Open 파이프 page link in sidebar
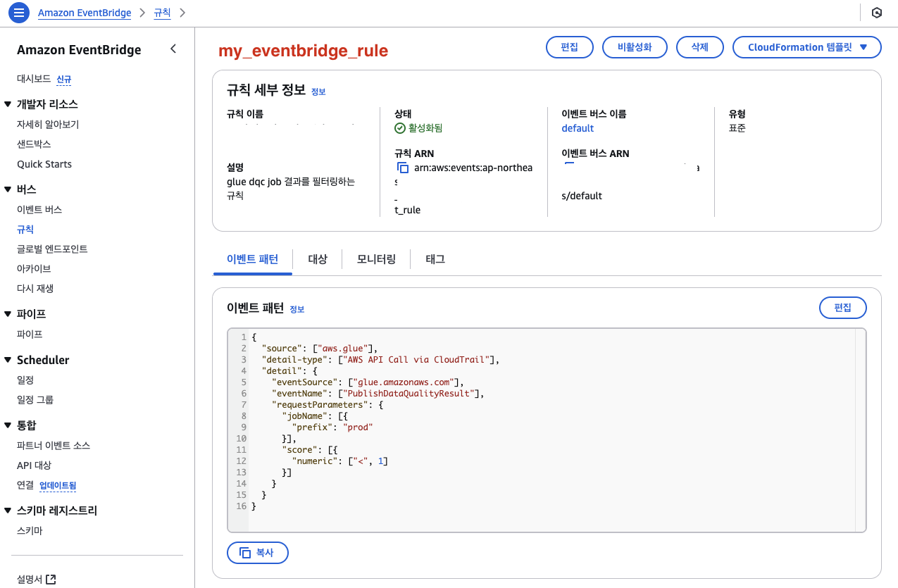The image size is (898, 588). [x=30, y=334]
